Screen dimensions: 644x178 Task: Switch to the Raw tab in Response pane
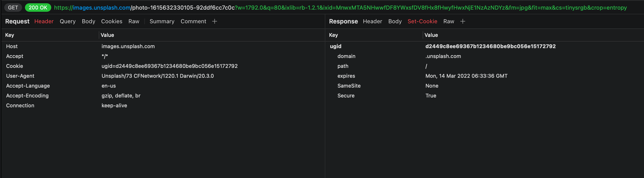(449, 21)
